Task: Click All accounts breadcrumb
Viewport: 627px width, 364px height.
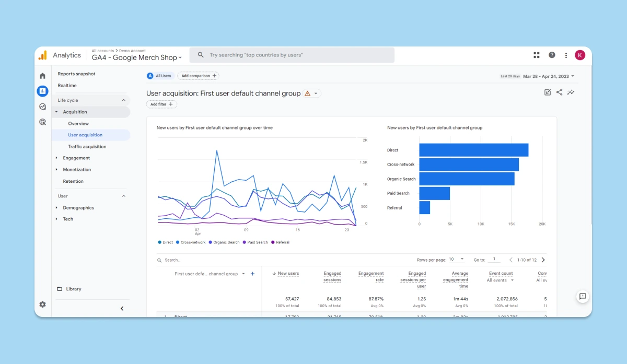Action: click(103, 51)
